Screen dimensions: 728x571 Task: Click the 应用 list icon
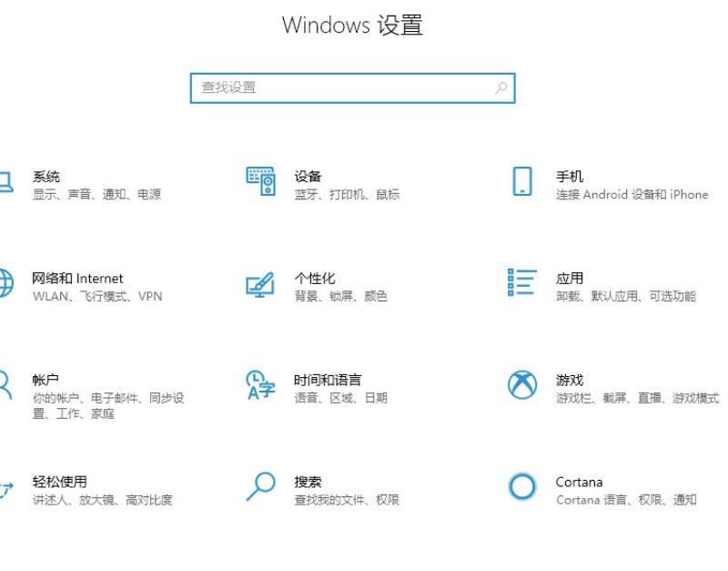(522, 282)
